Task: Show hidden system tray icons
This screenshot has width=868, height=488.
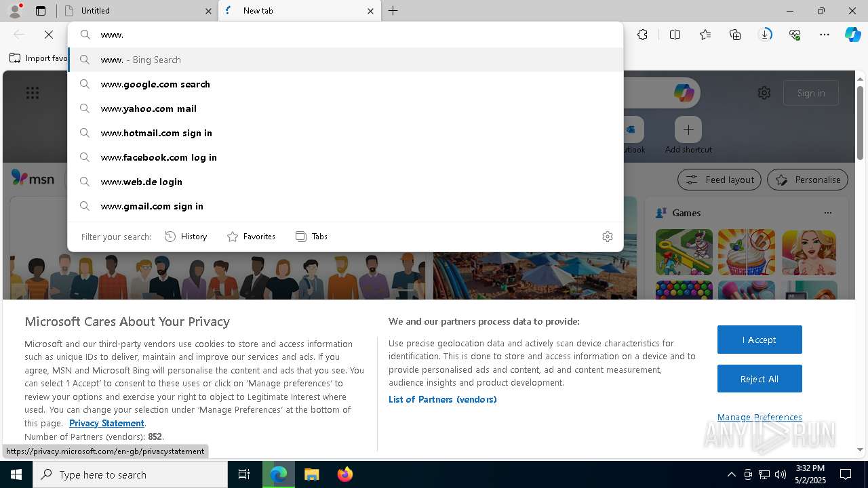Action: 731,474
